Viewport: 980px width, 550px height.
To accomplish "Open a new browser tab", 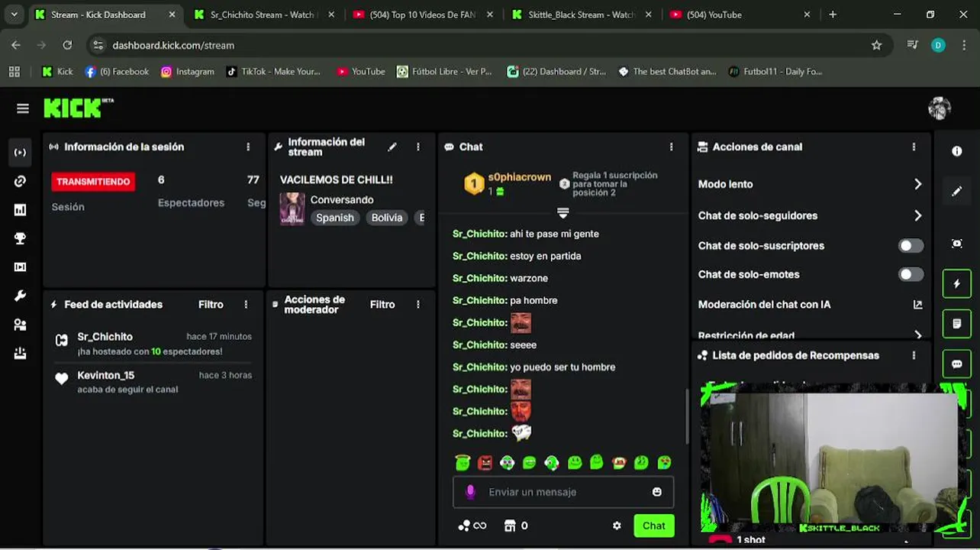I will coord(833,15).
